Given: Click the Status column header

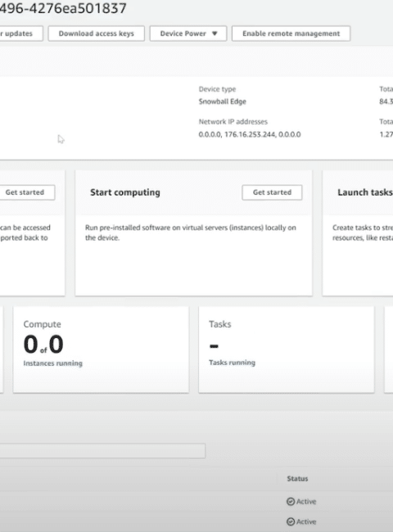Looking at the screenshot, I should pos(297,479).
